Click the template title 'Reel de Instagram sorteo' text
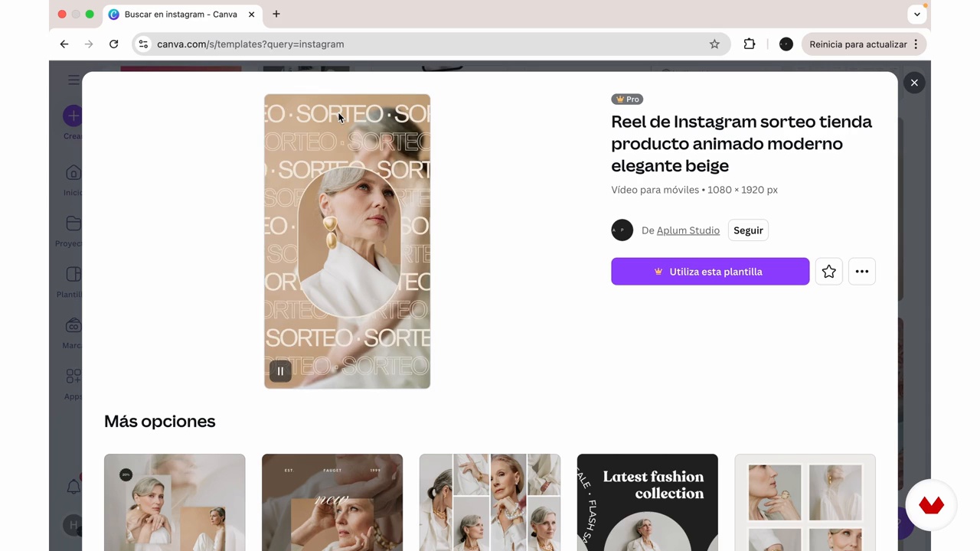 click(x=741, y=143)
